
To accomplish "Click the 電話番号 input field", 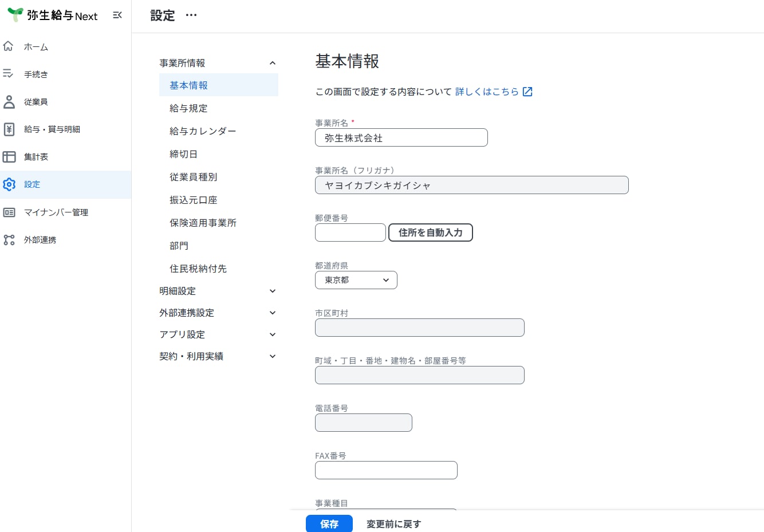I will [x=364, y=423].
